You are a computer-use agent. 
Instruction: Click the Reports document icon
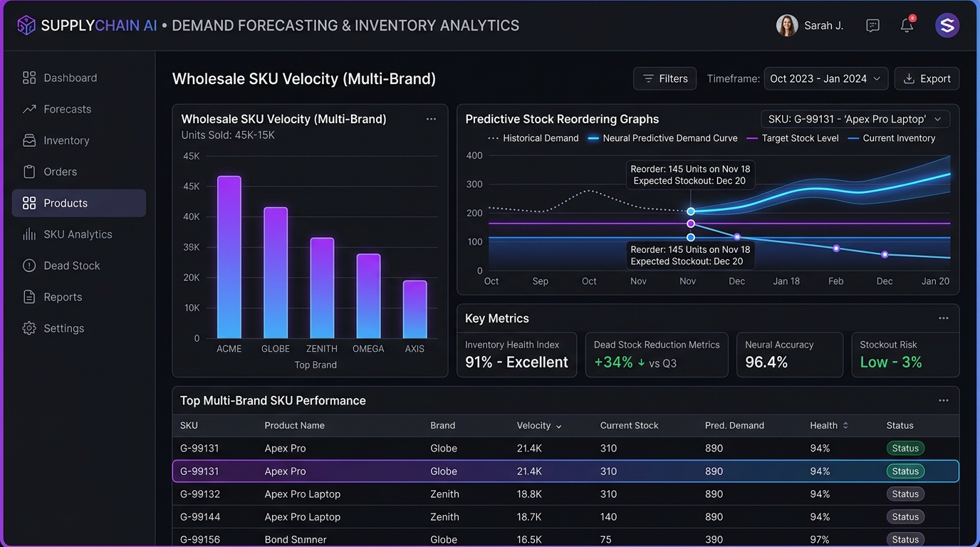click(x=29, y=297)
